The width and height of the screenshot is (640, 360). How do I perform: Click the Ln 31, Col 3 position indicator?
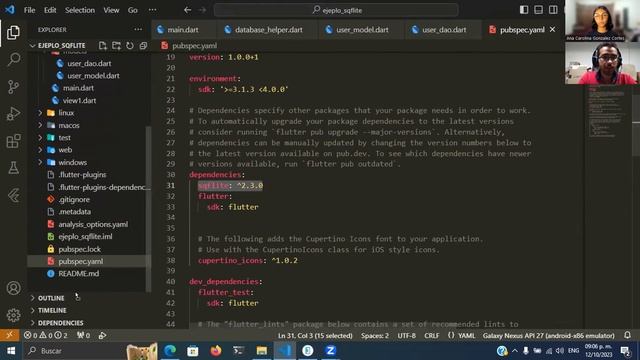click(x=315, y=336)
